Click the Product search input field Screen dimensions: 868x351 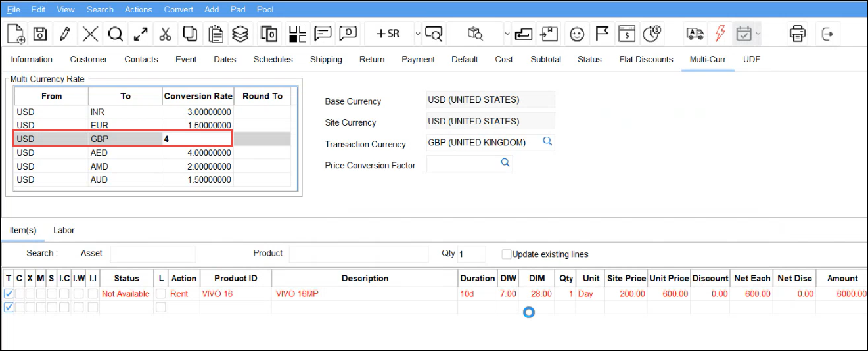tap(358, 254)
